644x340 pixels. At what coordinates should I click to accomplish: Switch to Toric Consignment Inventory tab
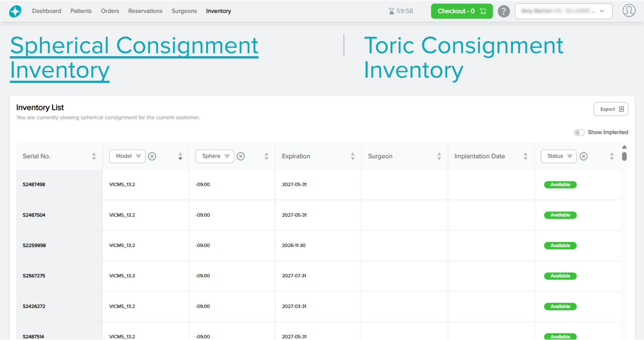(463, 58)
